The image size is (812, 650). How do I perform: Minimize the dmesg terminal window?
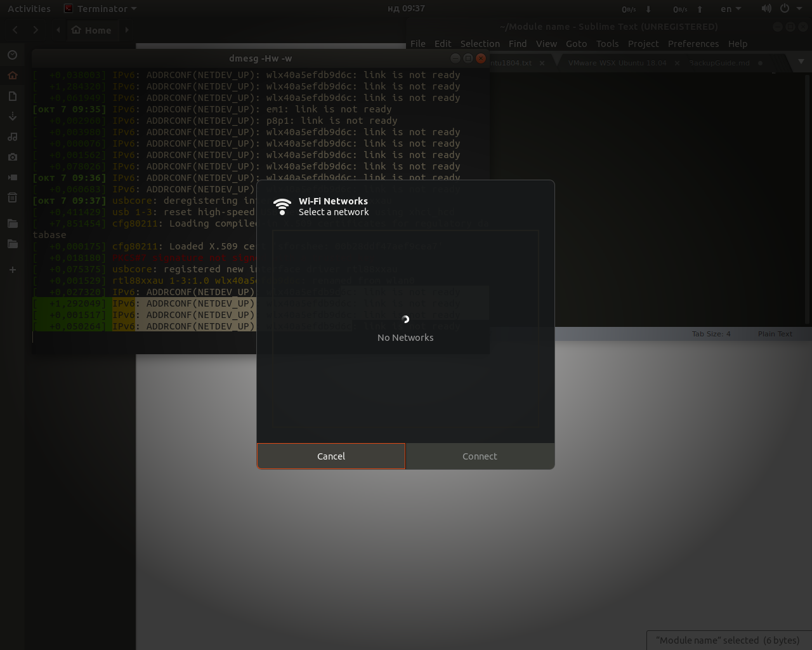pyautogui.click(x=455, y=58)
